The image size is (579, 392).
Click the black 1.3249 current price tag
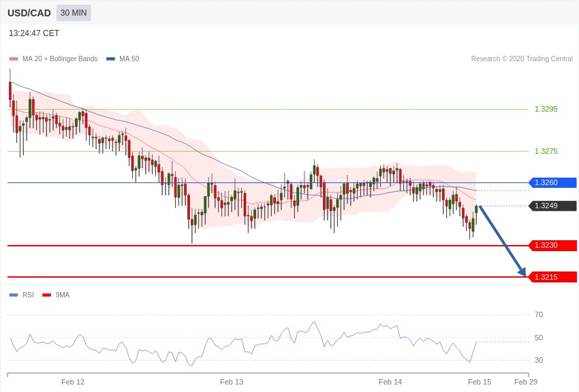pyautogui.click(x=552, y=206)
